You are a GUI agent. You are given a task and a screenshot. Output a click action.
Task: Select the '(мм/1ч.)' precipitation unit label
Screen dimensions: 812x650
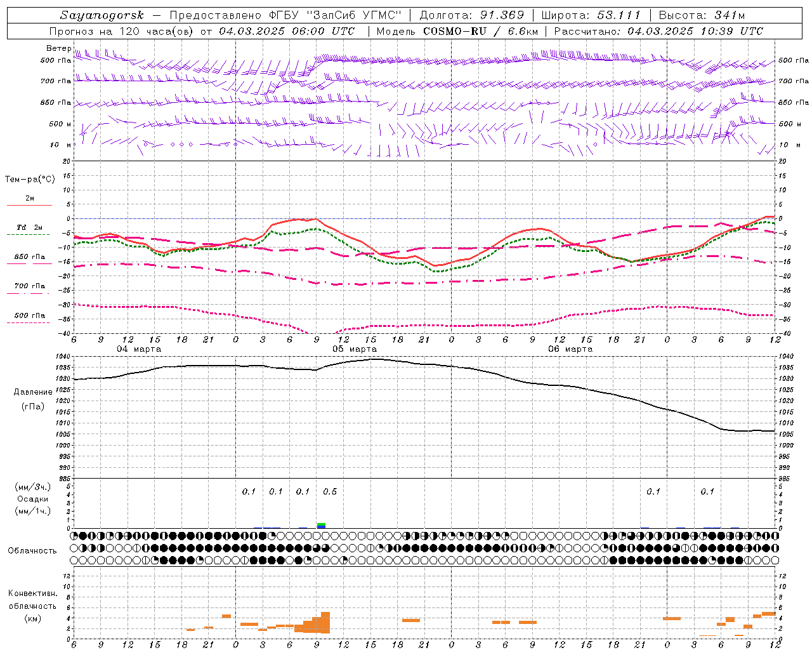(33, 511)
